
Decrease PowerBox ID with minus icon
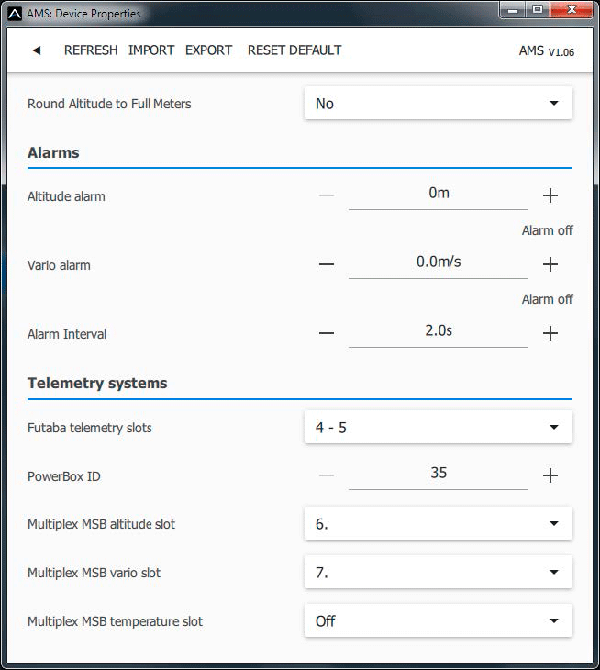[x=326, y=476]
